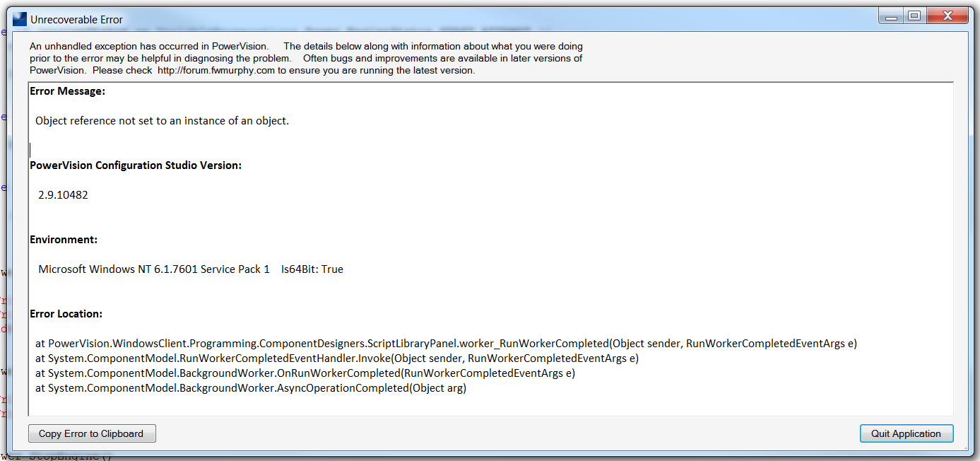This screenshot has width=980, height=461.
Task: Maximize the Unrecoverable Error dialog
Action: [914, 16]
